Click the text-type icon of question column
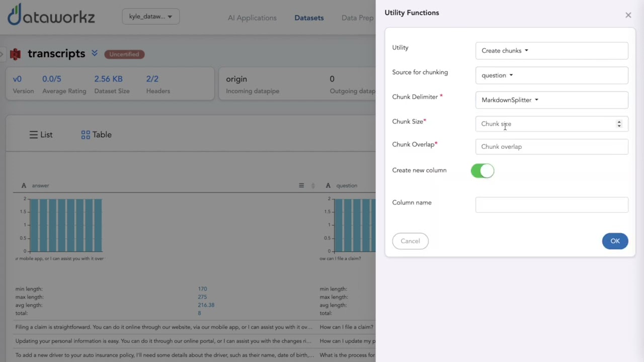 point(328,186)
